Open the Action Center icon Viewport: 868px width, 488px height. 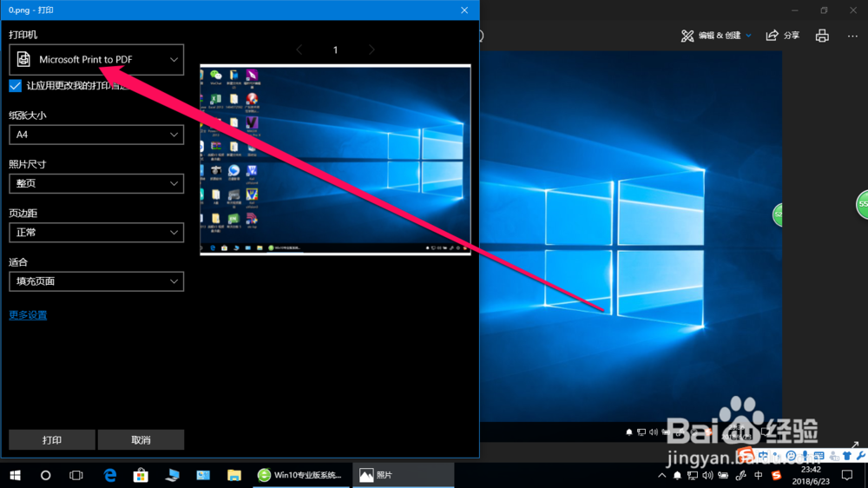tap(847, 475)
